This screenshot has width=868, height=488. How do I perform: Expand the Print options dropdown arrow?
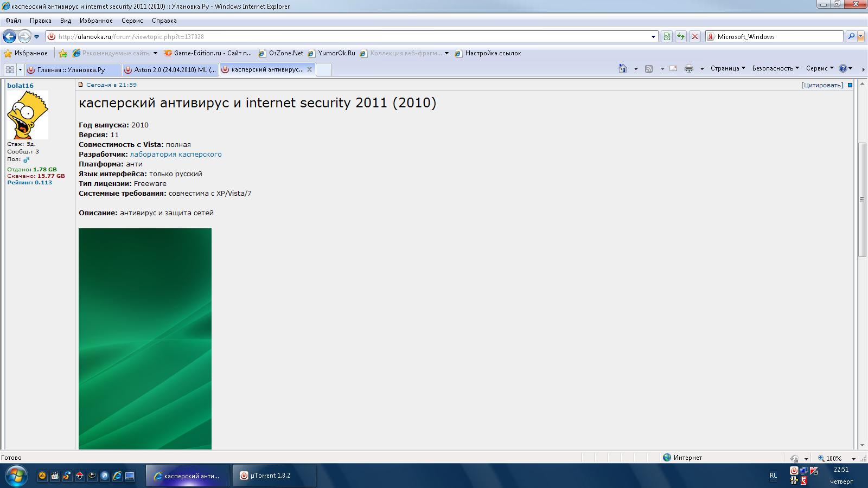702,69
